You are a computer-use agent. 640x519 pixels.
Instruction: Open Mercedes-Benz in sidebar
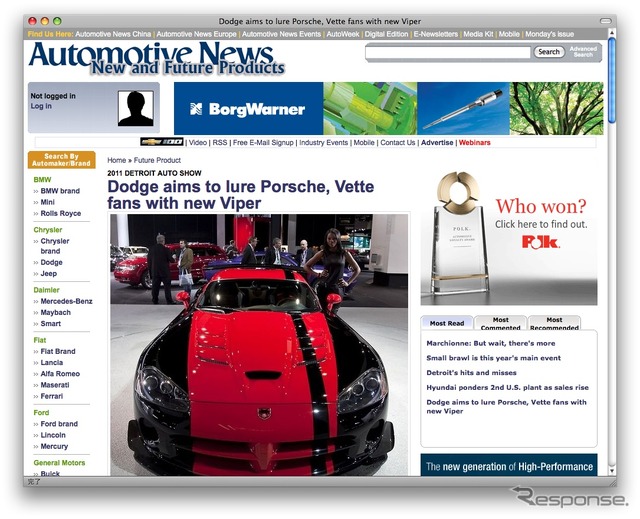coord(66,301)
